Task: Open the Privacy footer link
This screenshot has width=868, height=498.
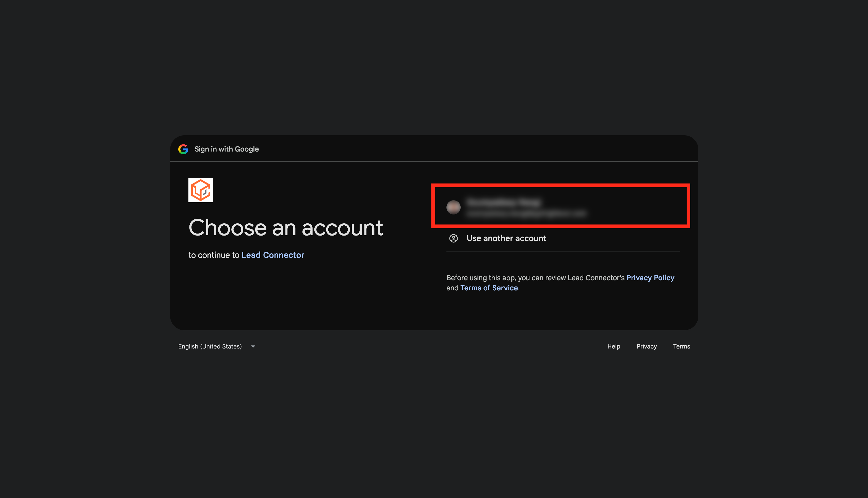Action: (646, 346)
